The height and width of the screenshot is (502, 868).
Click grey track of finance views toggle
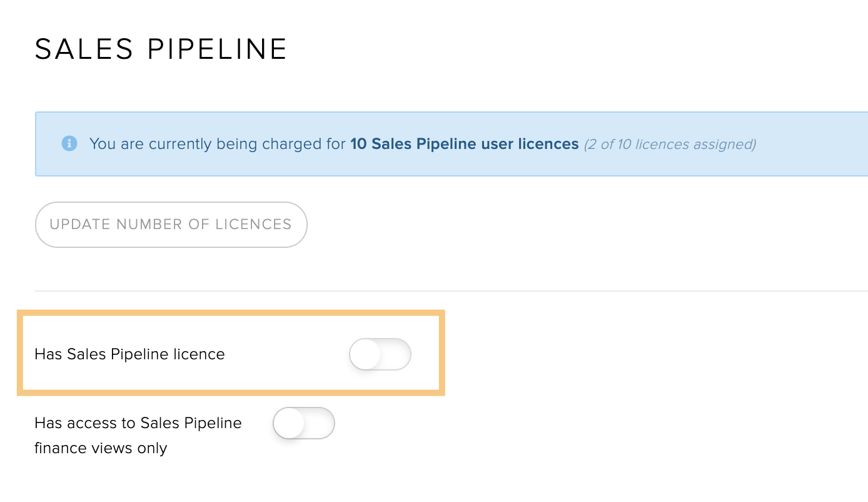(320, 423)
